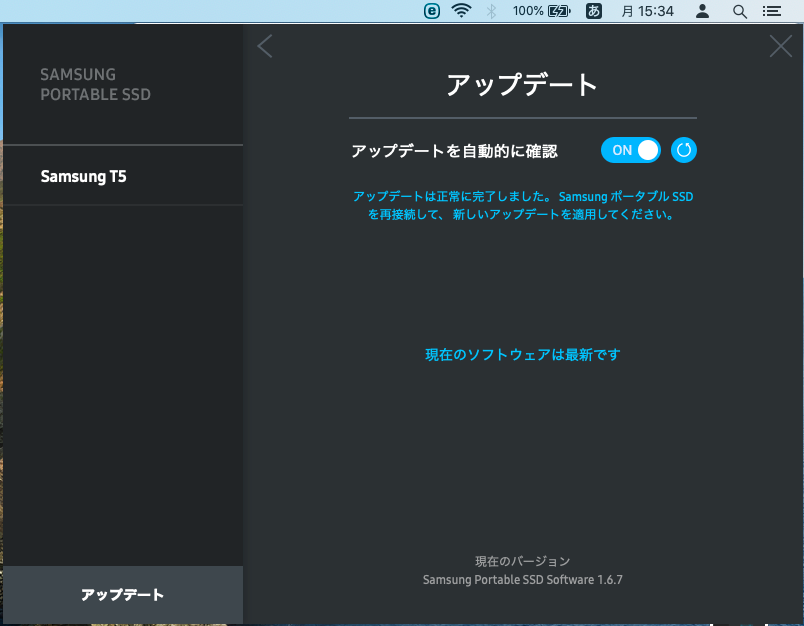Open the ESET icon in menu bar
This screenshot has height=626, width=804.
432,11
